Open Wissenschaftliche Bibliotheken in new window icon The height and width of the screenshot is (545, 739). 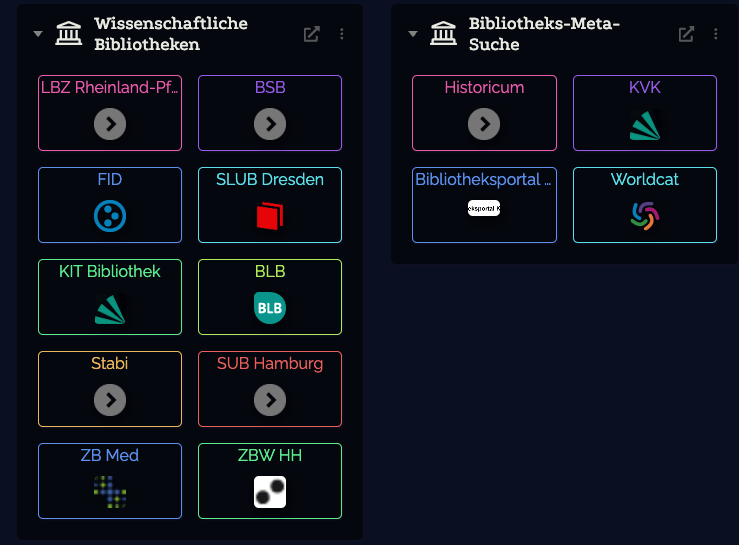pyautogui.click(x=312, y=34)
